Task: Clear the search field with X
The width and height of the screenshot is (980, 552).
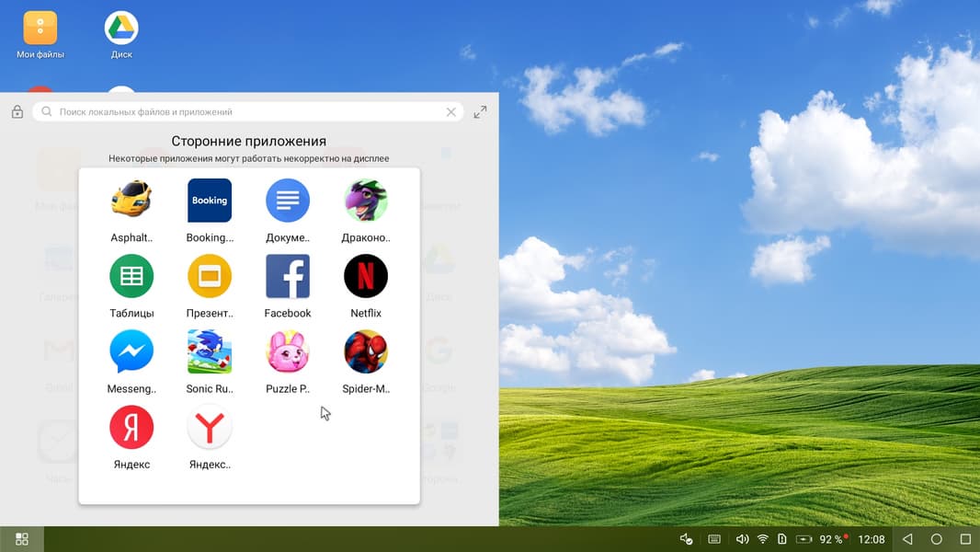Action: (x=450, y=112)
